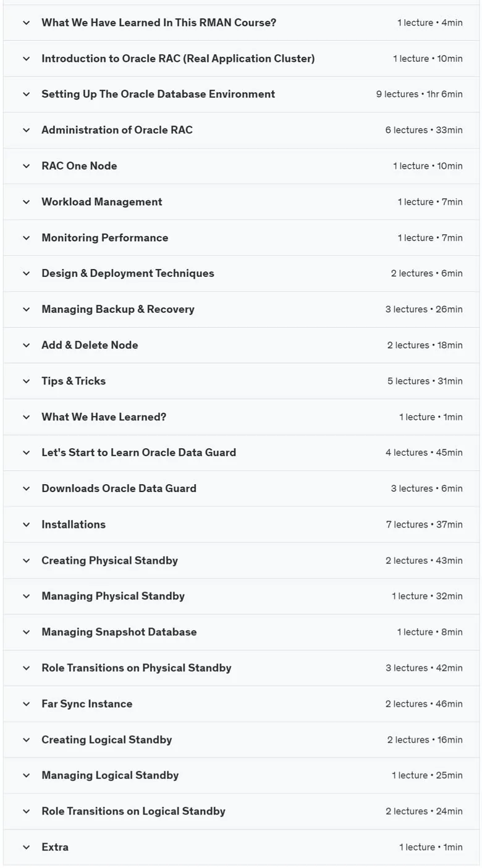This screenshot has width=482, height=868.
Task: Click the chevron next to Administration of Oracle RAC
Action: (x=26, y=130)
